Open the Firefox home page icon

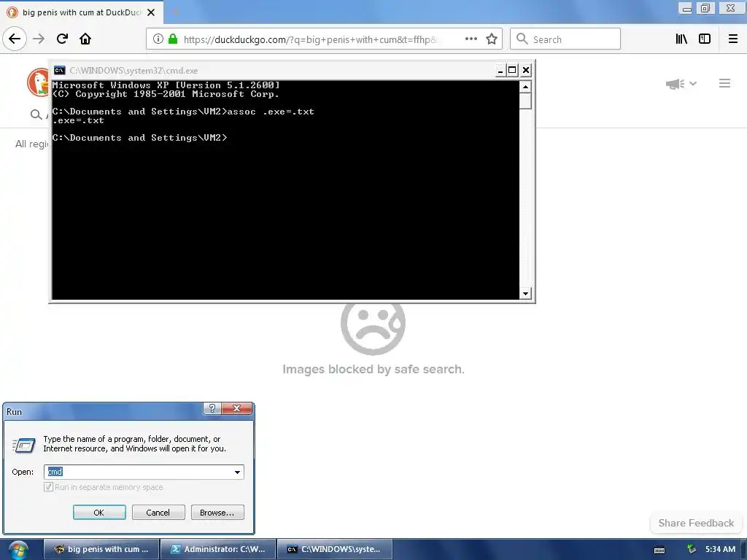pyautogui.click(x=85, y=39)
